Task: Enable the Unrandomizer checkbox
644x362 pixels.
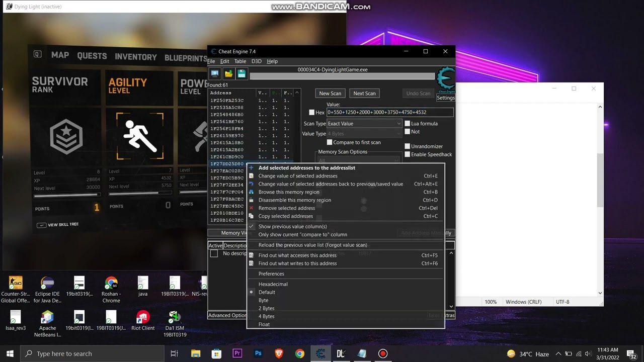Action: [408, 146]
